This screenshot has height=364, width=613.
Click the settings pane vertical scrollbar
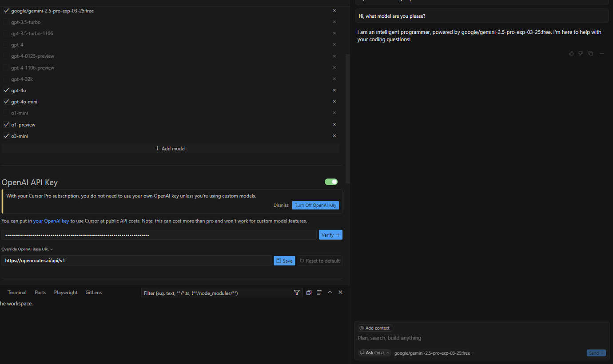click(348, 119)
